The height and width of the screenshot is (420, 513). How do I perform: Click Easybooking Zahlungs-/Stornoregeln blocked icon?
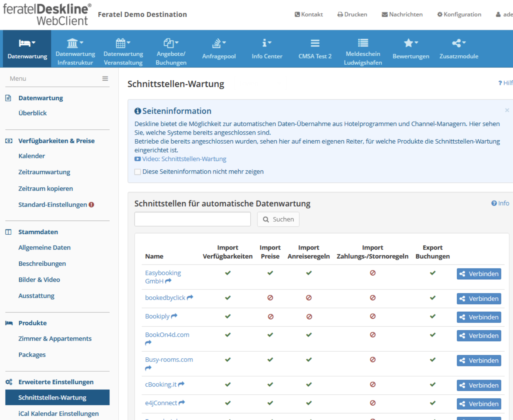pyautogui.click(x=372, y=273)
